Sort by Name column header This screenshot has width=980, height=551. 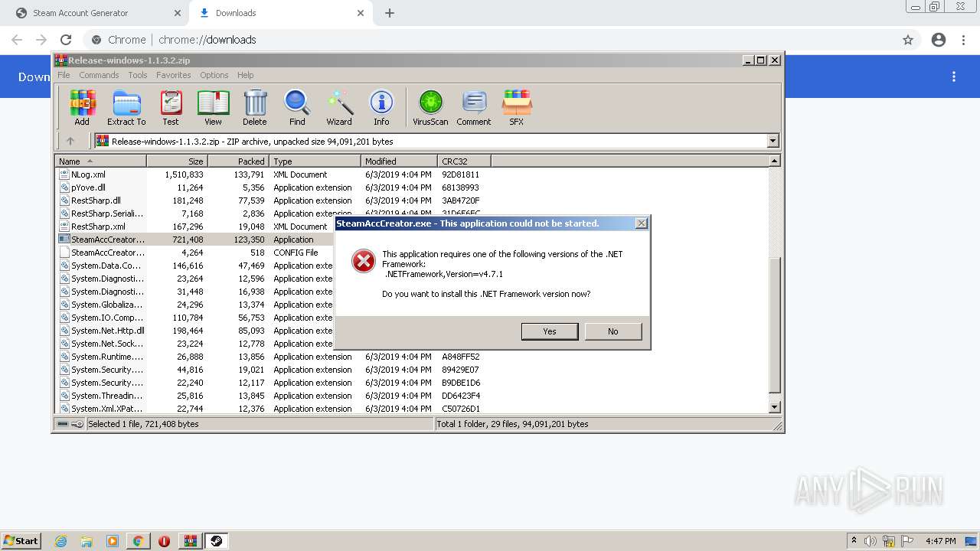(x=100, y=161)
